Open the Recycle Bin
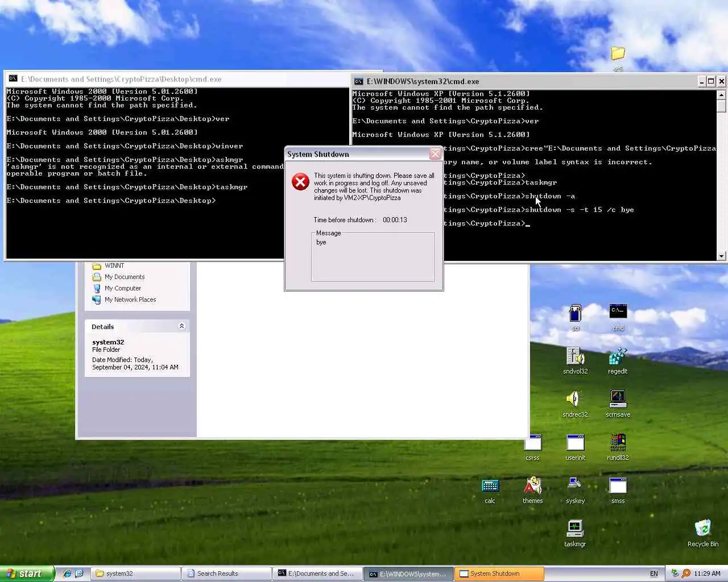 [703, 534]
